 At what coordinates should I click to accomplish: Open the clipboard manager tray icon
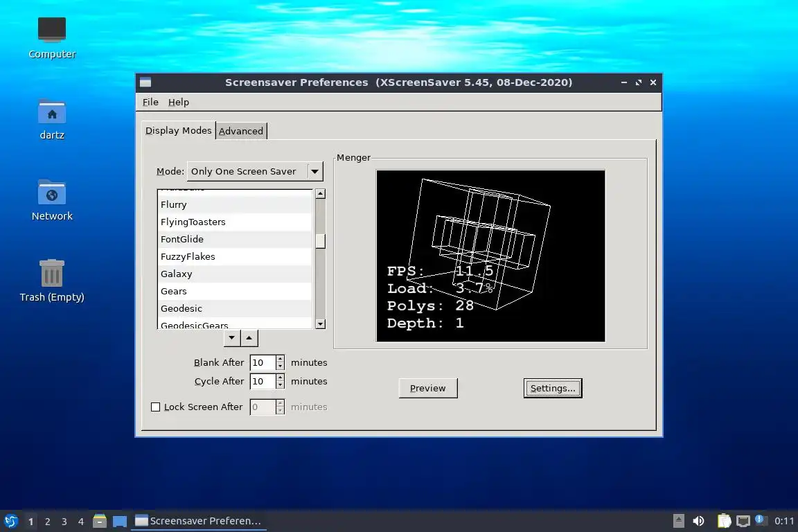pos(724,521)
